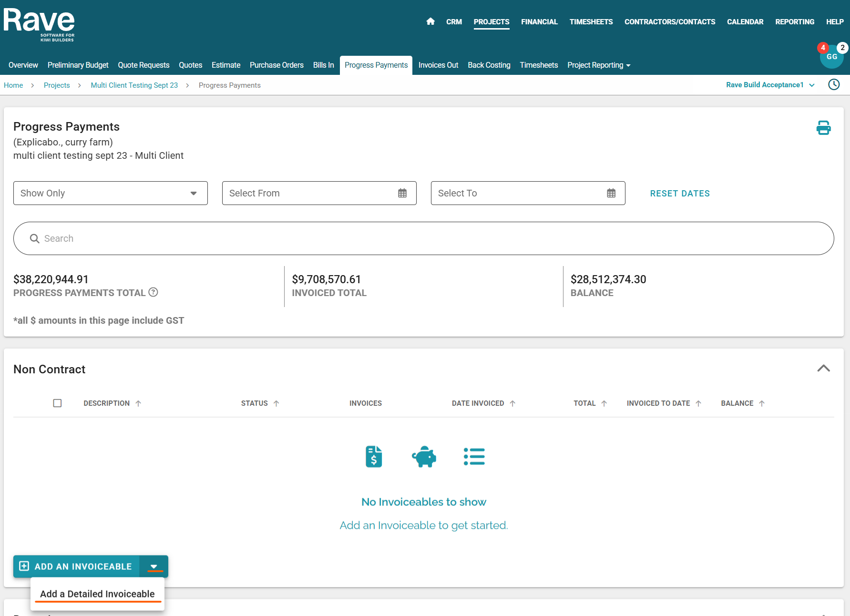
Task: Print the progress payments page
Action: tap(823, 128)
